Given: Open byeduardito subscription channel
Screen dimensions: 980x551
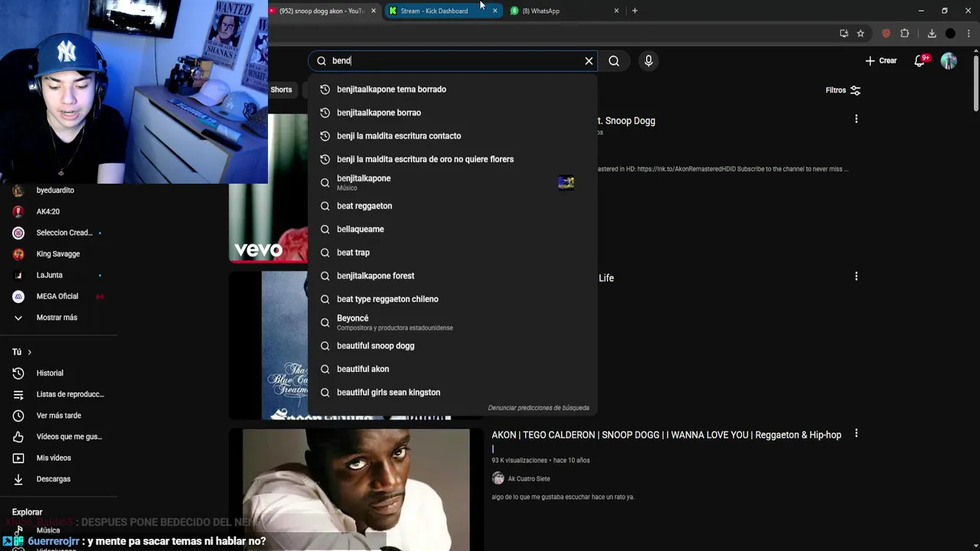Looking at the screenshot, I should (x=55, y=191).
